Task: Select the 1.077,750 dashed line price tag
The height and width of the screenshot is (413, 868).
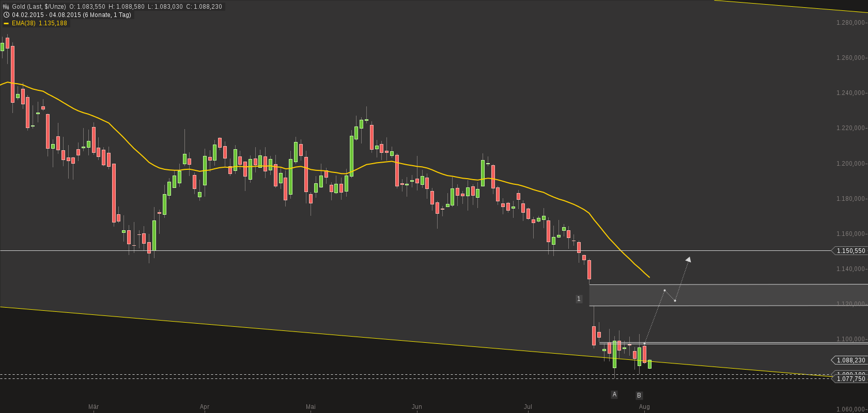Action: [x=849, y=379]
